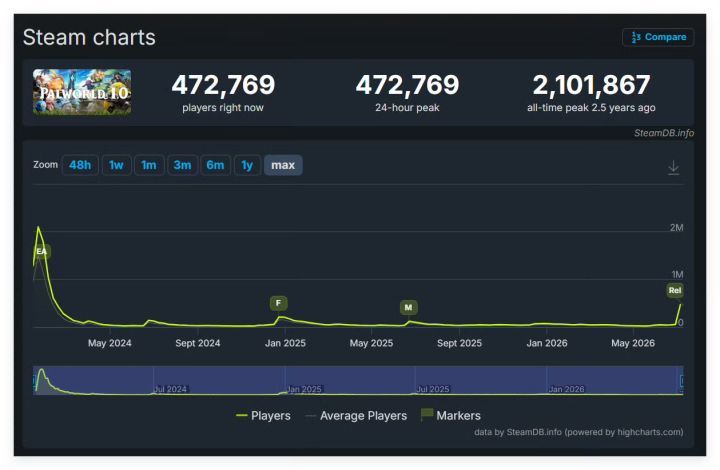Image resolution: width=720 pixels, height=470 pixels.
Task: Switch the zoom to 1m
Action: pyautogui.click(x=149, y=165)
